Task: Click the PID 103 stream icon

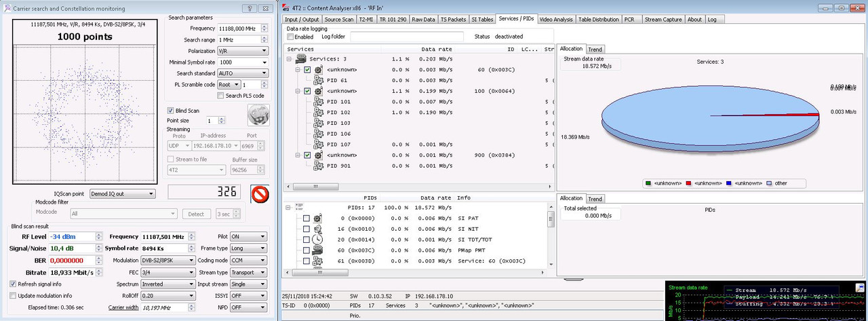Action: click(318, 124)
